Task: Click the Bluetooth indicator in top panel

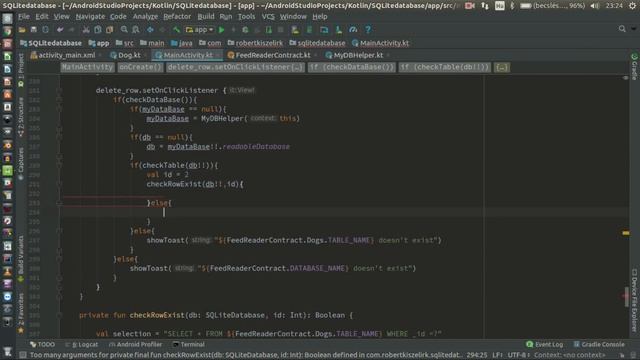Action: (512, 6)
